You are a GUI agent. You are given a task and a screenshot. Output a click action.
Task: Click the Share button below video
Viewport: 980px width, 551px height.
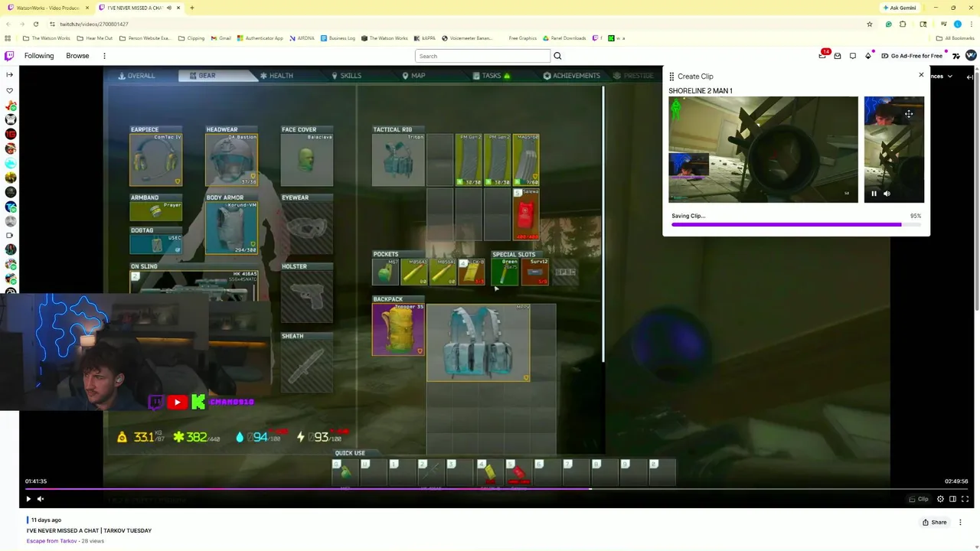click(934, 523)
